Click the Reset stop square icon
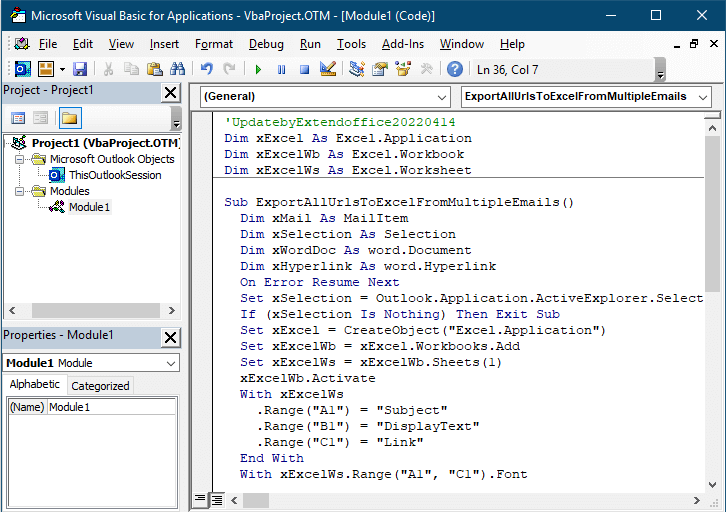The height and width of the screenshot is (512, 726). click(303, 69)
